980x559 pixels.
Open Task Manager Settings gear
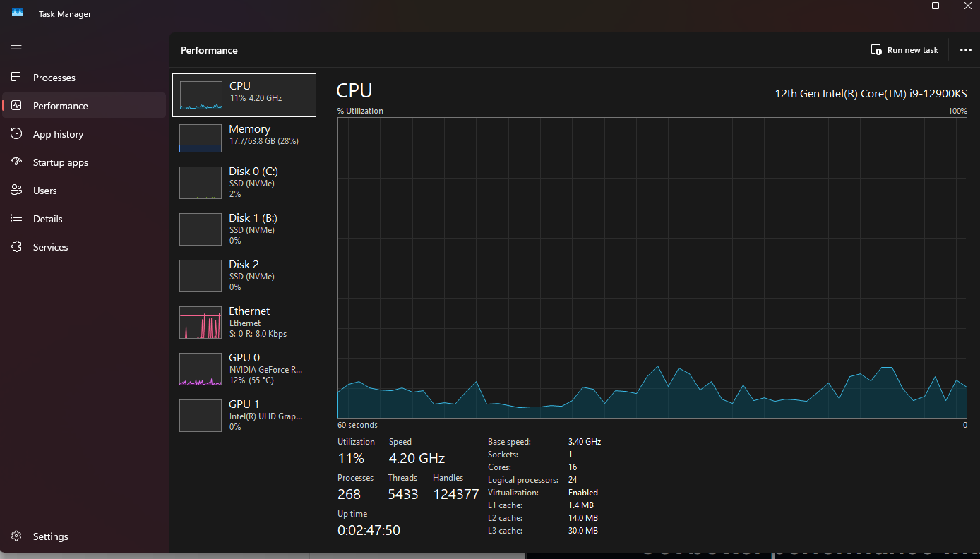tap(16, 536)
